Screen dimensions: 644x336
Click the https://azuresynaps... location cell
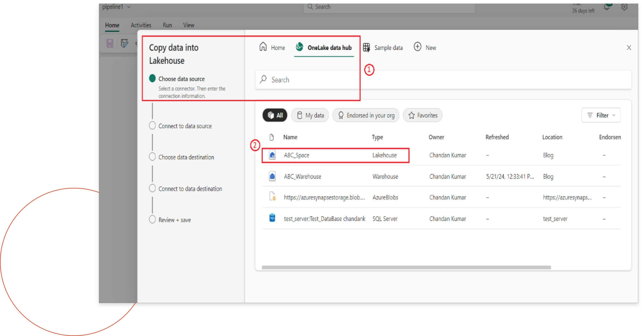(x=567, y=198)
